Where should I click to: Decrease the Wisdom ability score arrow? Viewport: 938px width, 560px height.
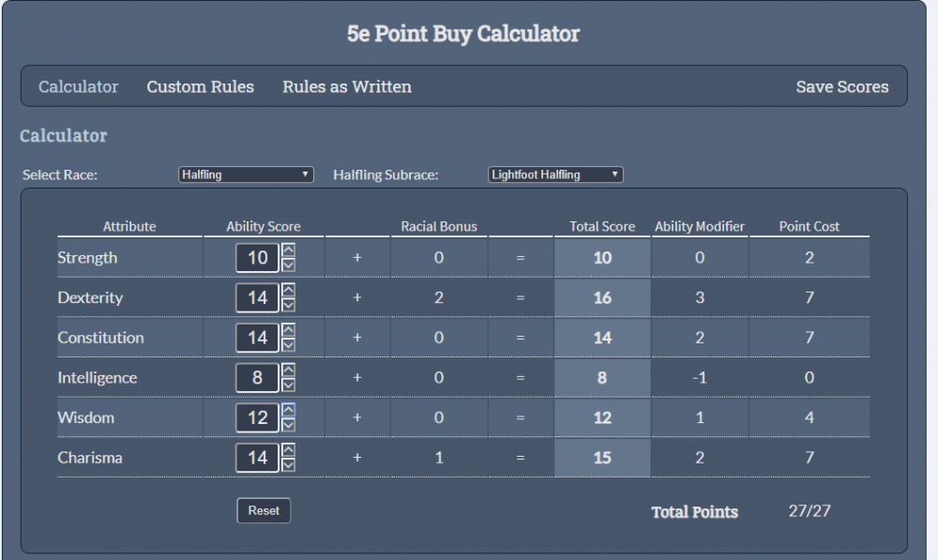click(x=288, y=425)
